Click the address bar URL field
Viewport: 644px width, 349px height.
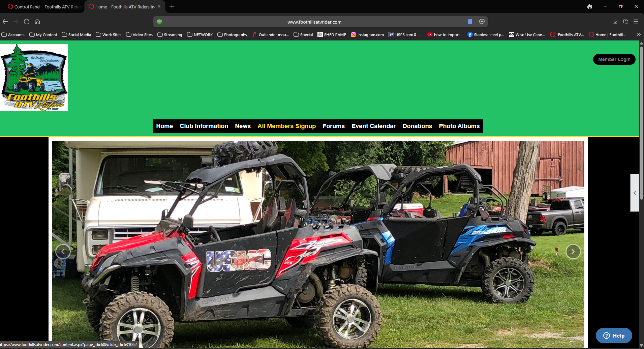314,22
